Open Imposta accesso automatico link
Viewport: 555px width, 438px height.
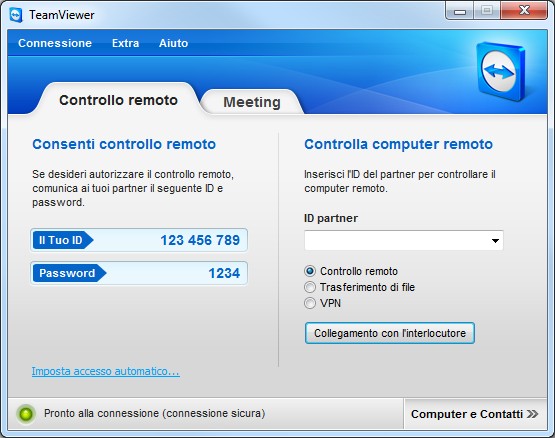(105, 371)
